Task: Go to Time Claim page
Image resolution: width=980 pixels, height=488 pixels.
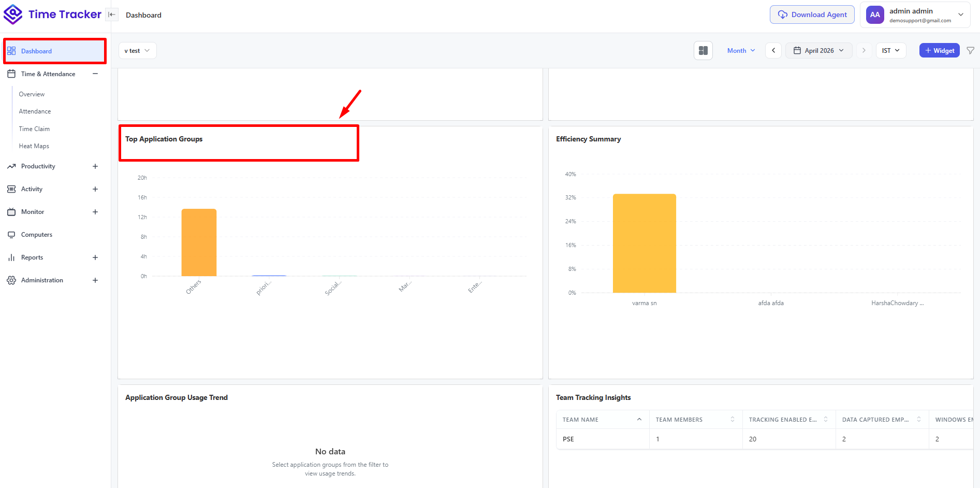Action: click(34, 129)
